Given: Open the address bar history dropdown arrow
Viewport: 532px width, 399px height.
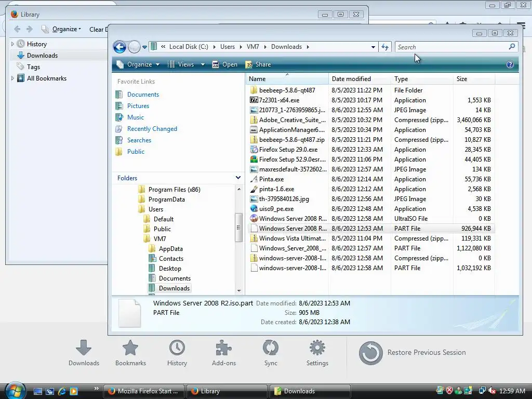Looking at the screenshot, I should [x=373, y=47].
